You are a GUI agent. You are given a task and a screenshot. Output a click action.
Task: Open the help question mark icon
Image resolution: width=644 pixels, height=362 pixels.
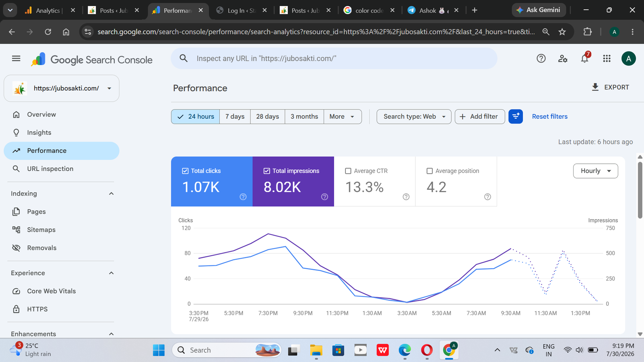(x=541, y=59)
